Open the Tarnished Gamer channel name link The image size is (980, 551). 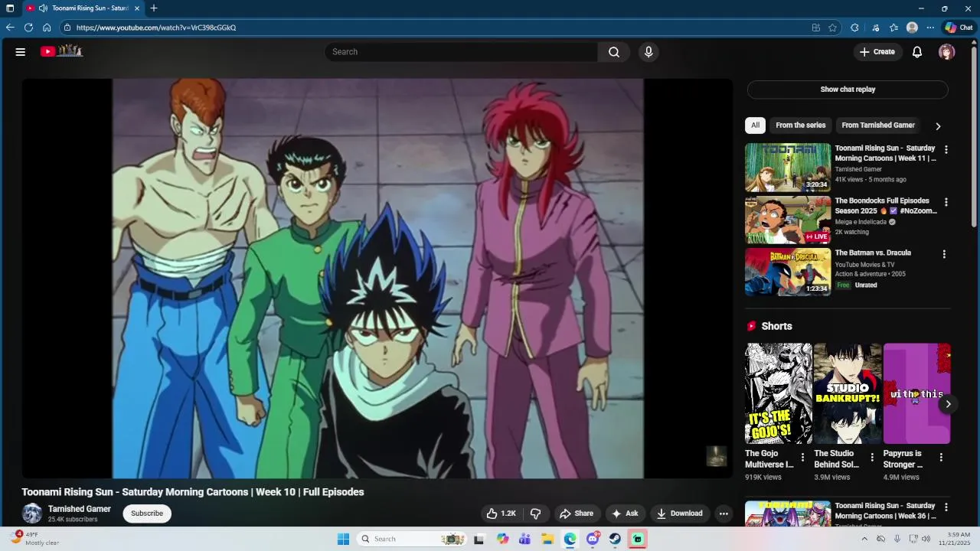(x=80, y=509)
